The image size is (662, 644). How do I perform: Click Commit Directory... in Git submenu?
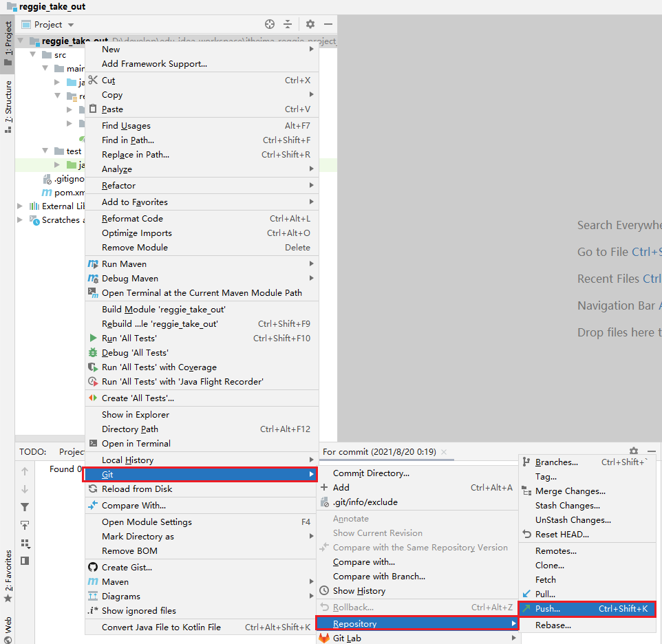371,473
